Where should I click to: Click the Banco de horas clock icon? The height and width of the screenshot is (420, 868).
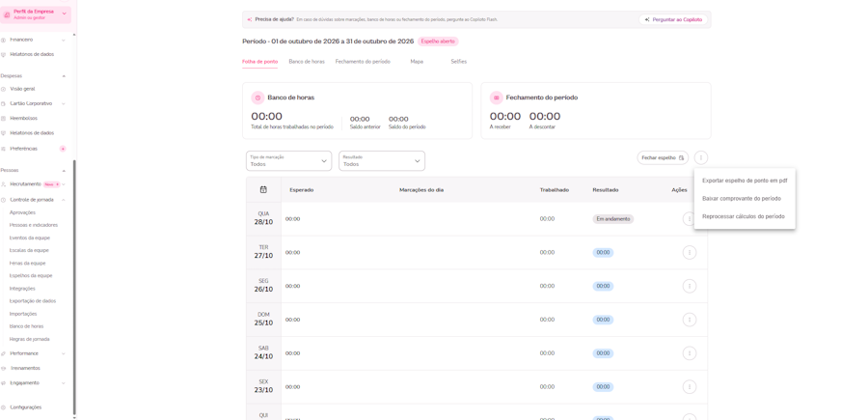[258, 98]
